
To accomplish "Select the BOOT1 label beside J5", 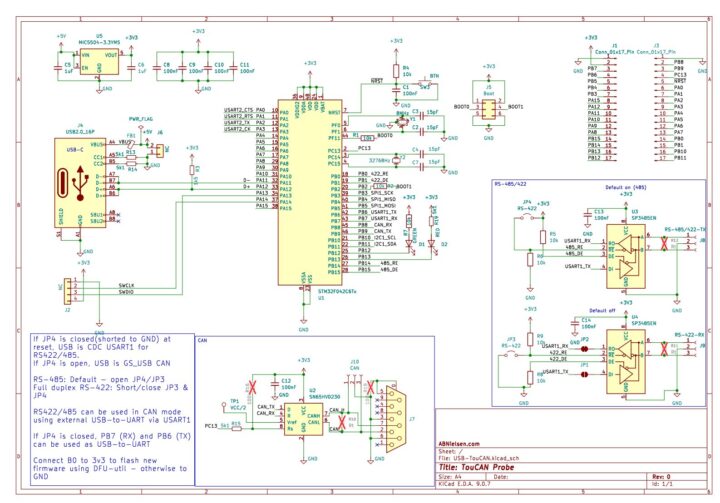I will pyautogui.click(x=516, y=107).
